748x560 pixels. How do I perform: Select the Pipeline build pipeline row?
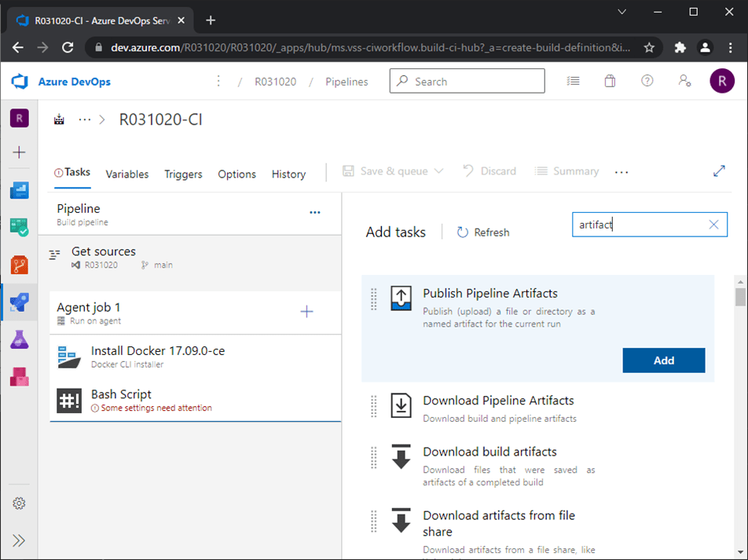pos(189,214)
